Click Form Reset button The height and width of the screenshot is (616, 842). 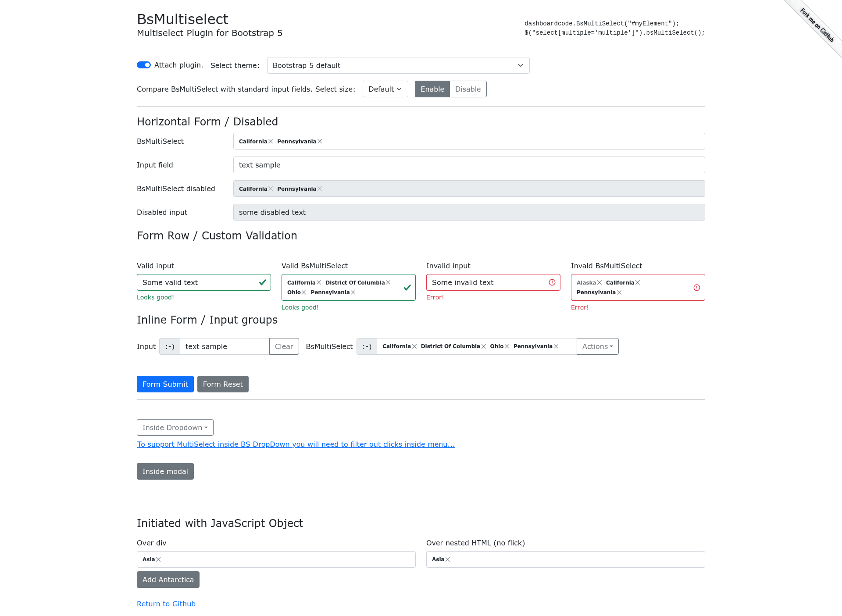223,384
